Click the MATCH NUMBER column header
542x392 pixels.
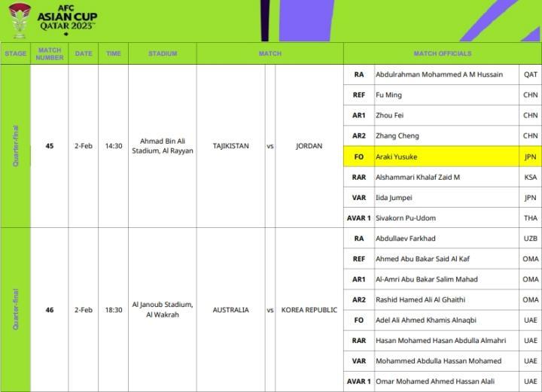pos(50,53)
